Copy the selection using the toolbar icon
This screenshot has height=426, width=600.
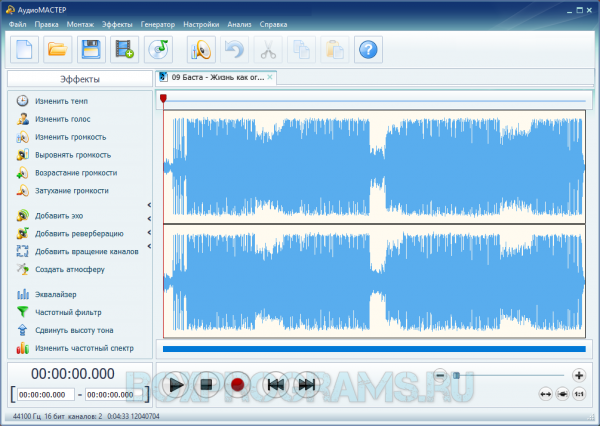(x=302, y=50)
